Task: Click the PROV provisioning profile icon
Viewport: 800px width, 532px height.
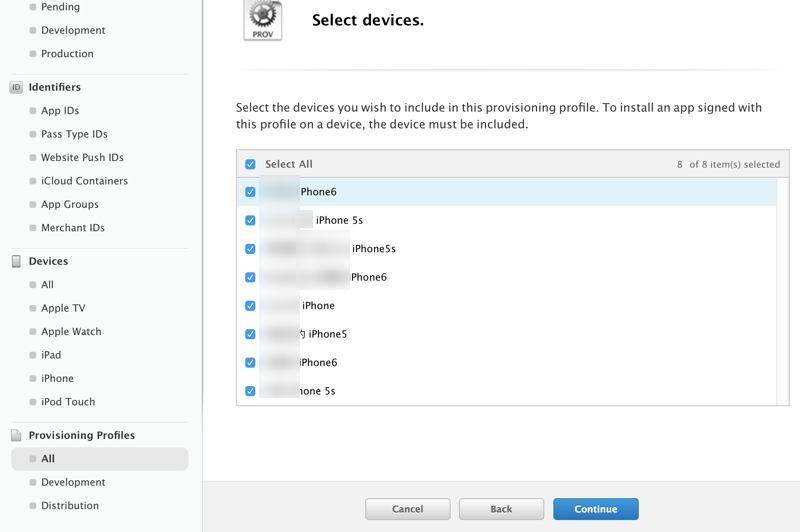Action: tap(263, 19)
